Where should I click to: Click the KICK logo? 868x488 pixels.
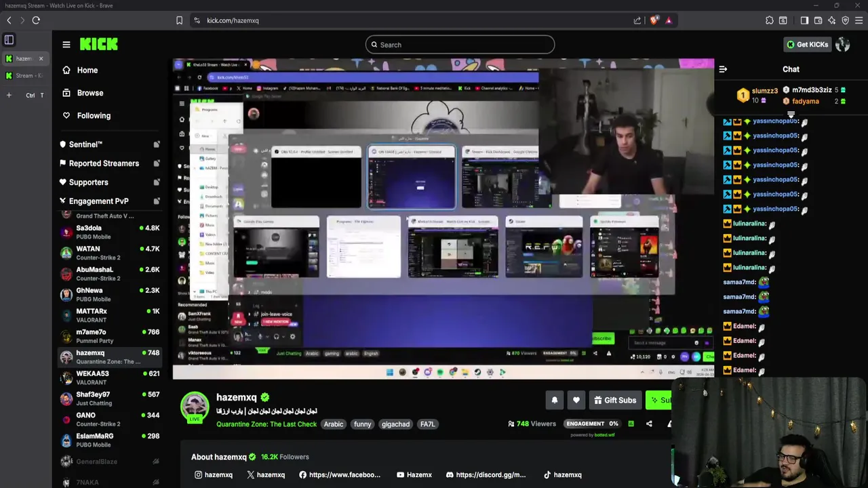[x=98, y=44]
